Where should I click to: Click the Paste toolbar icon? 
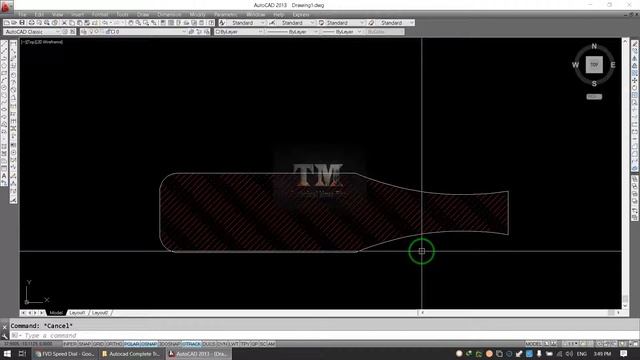tap(80, 23)
